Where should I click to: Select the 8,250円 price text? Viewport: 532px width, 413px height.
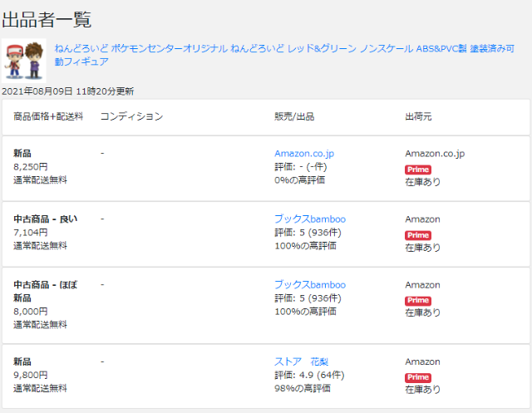pos(31,167)
